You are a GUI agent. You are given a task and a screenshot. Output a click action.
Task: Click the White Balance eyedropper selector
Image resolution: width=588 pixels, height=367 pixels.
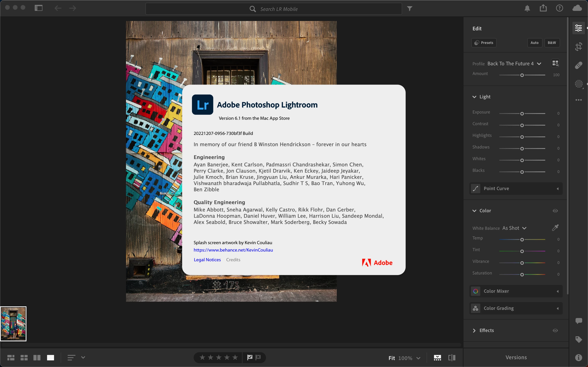(x=555, y=228)
